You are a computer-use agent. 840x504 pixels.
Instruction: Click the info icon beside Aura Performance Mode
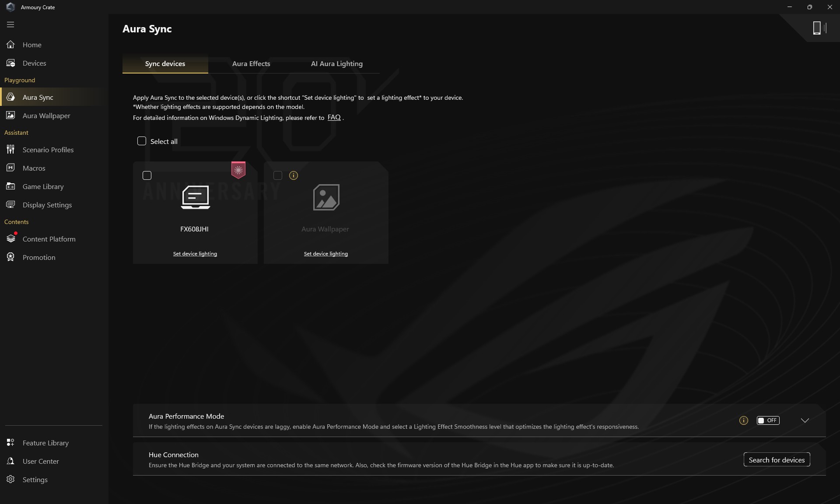point(743,420)
